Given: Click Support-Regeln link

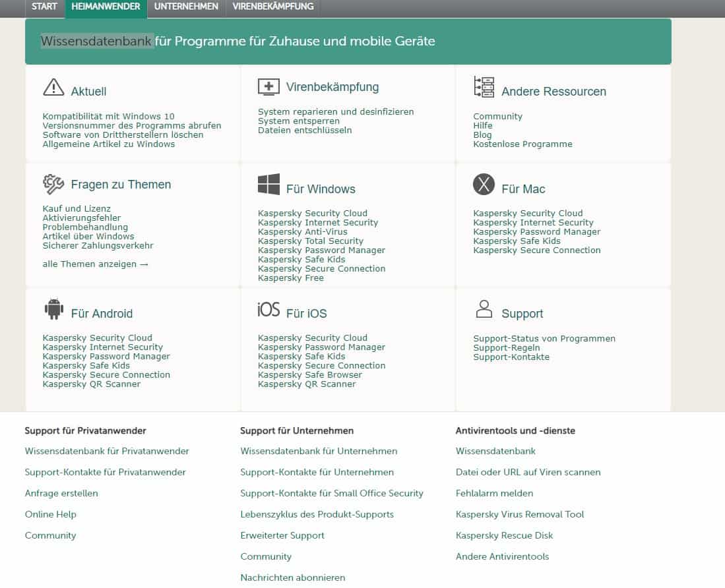Looking at the screenshot, I should 506,348.
